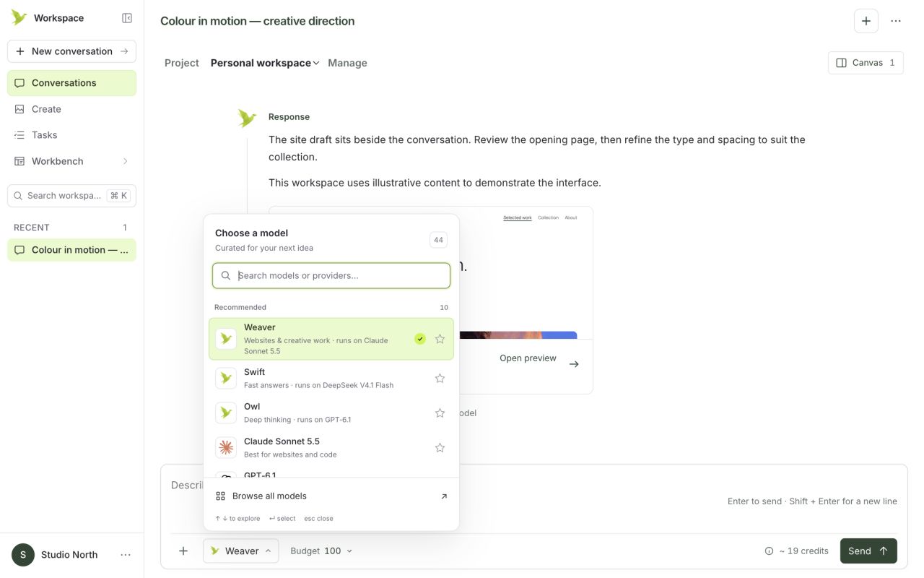
Task: Favorite the Weaver model star
Action: (440, 339)
